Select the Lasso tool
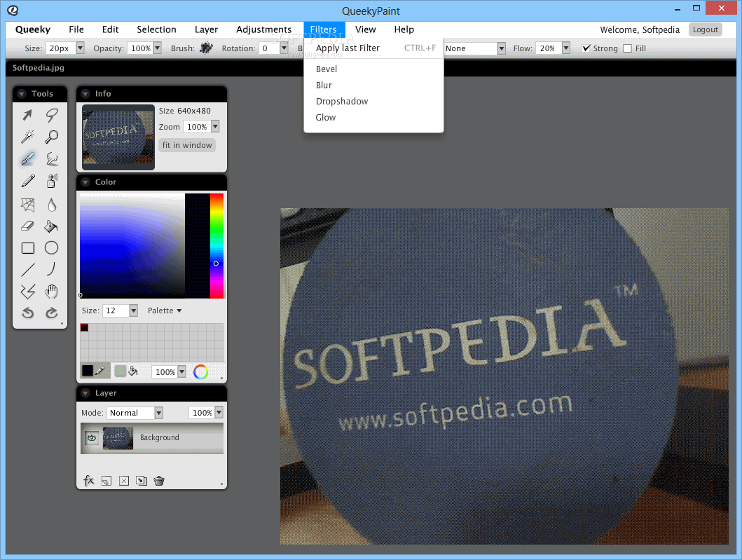 pos(52,114)
